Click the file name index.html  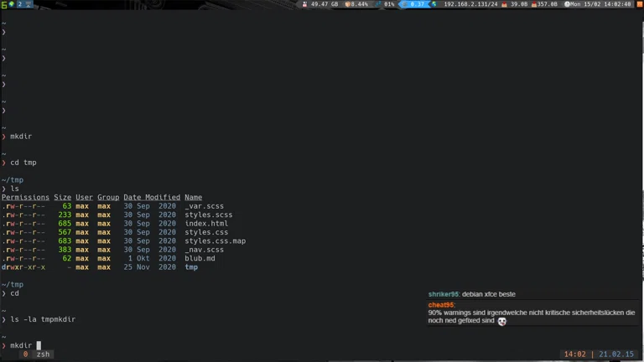click(206, 223)
